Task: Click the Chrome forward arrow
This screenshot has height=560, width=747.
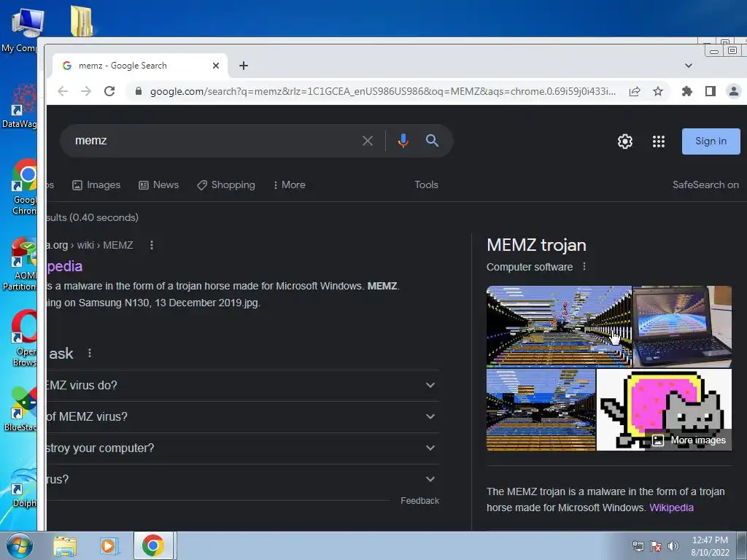Action: (x=86, y=91)
